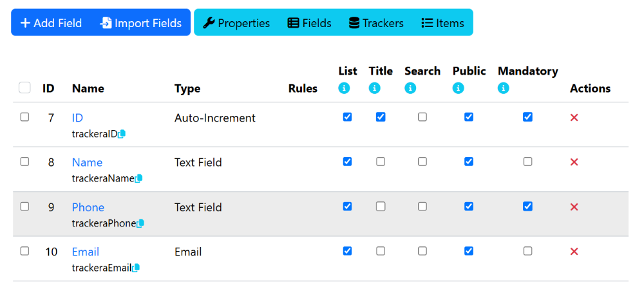The width and height of the screenshot is (644, 287).
Task: Open the Properties tab
Action: tap(236, 23)
